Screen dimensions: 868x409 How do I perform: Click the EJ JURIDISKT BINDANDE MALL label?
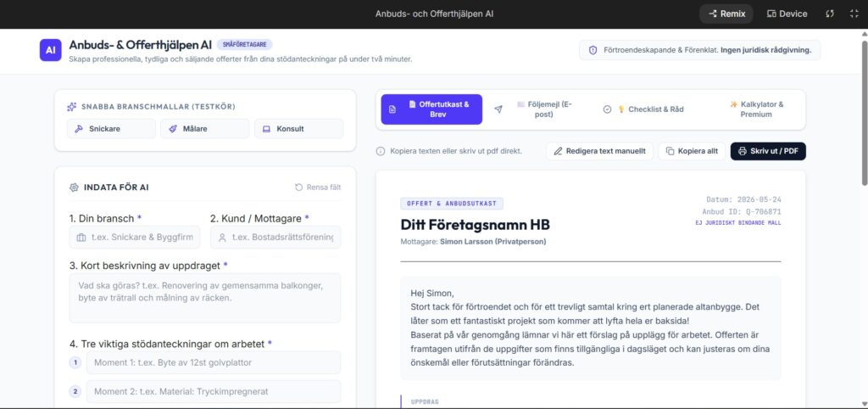tap(738, 223)
